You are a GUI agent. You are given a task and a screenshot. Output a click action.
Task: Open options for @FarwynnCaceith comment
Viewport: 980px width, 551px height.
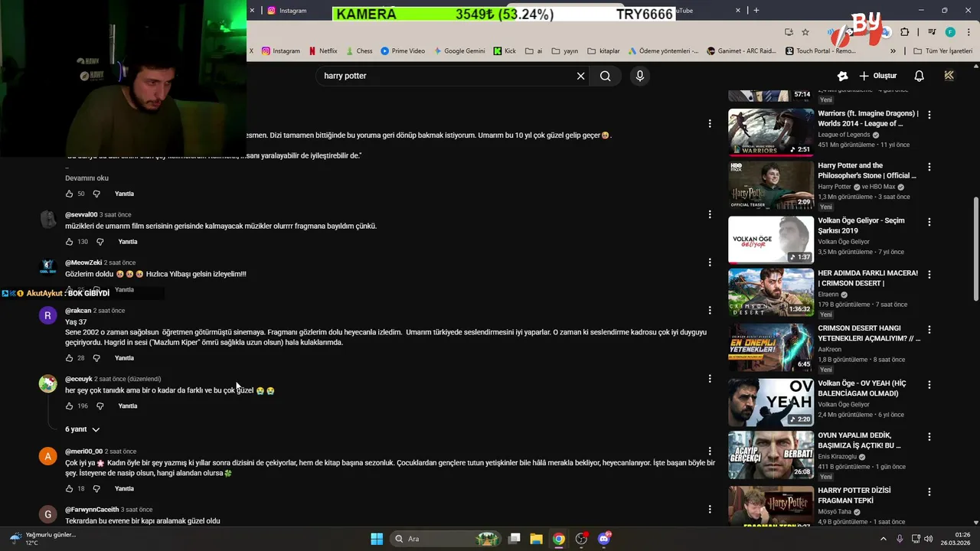pos(710,510)
